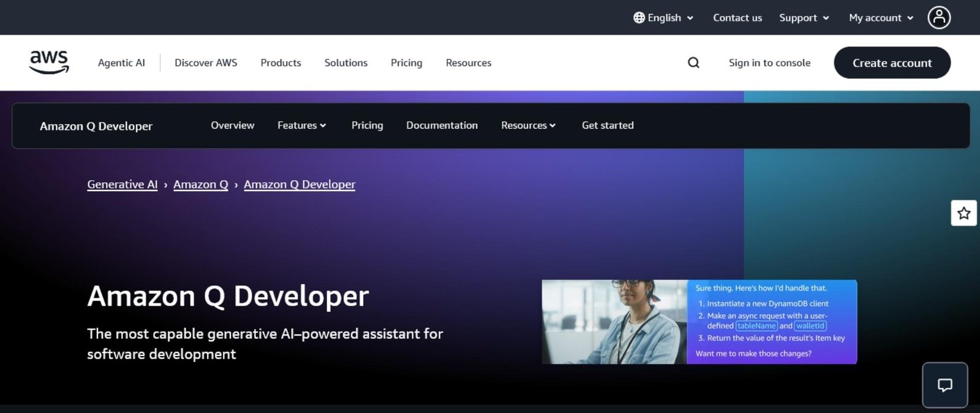980x413 pixels.
Task: Click the Create account button
Action: 892,63
